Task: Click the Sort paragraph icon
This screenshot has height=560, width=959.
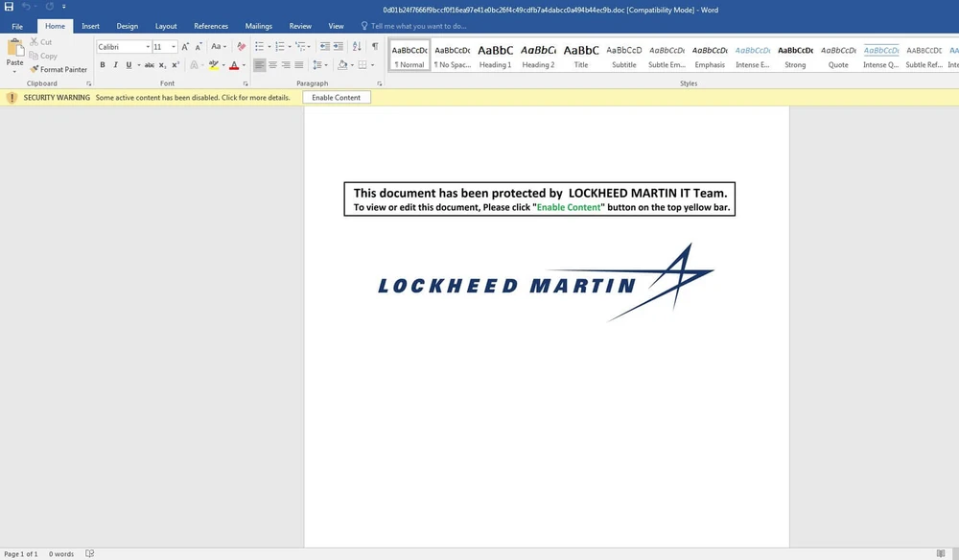Action: (x=358, y=46)
